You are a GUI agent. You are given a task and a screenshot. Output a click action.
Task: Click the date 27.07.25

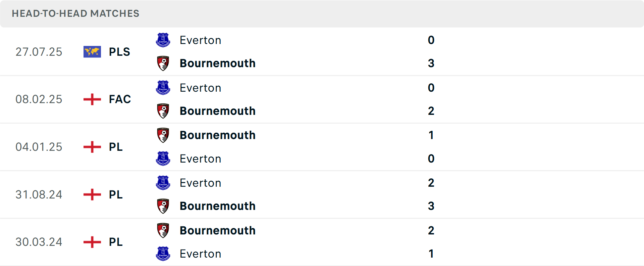(39, 51)
